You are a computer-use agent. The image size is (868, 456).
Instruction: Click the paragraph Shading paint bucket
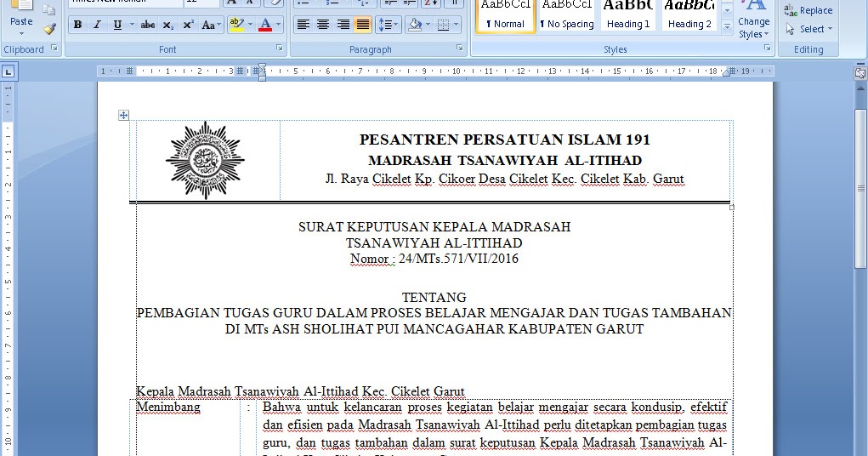[415, 25]
